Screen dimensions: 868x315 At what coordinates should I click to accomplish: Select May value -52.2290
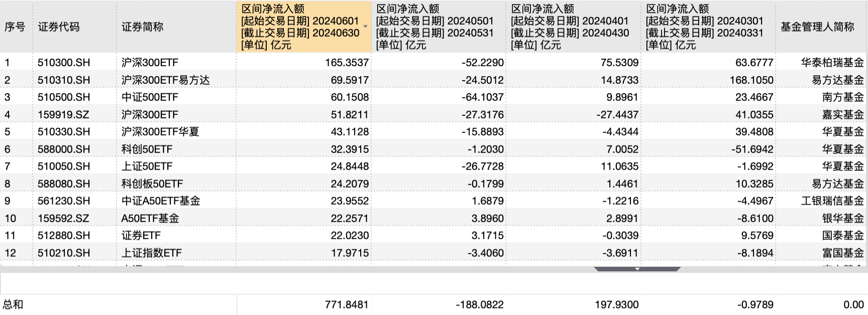click(x=483, y=63)
